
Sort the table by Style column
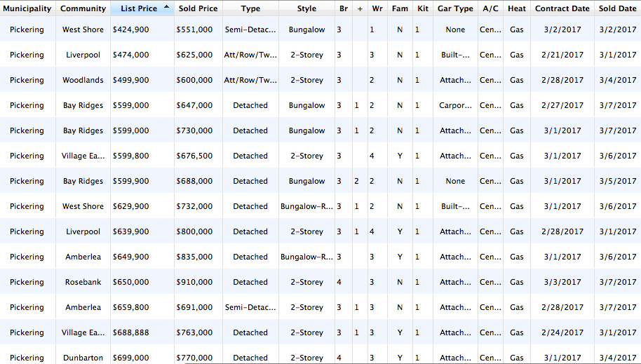pos(306,9)
